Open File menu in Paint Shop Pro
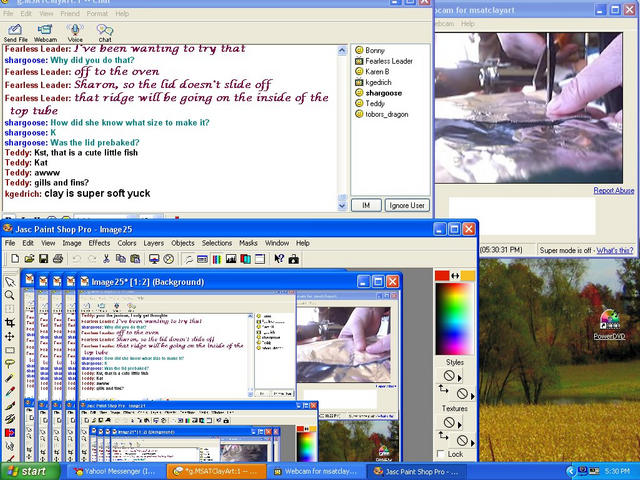The height and width of the screenshot is (480, 640). pyautogui.click(x=10, y=243)
